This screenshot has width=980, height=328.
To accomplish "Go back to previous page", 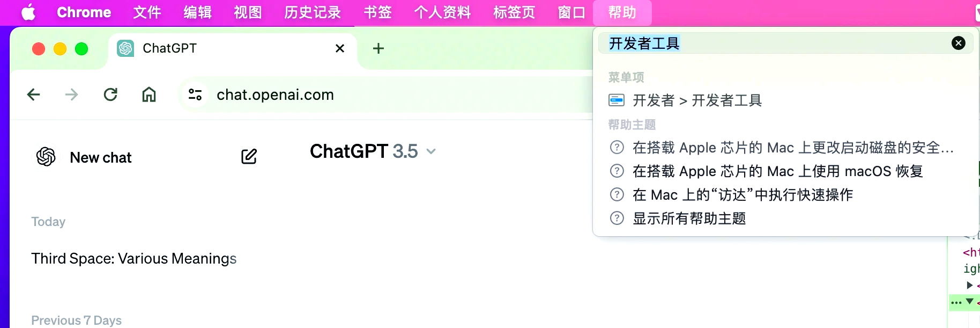I will pos(34,95).
